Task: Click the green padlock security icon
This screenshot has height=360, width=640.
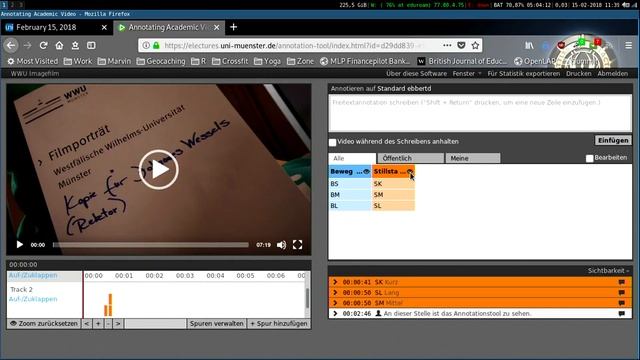Action: tap(156, 45)
